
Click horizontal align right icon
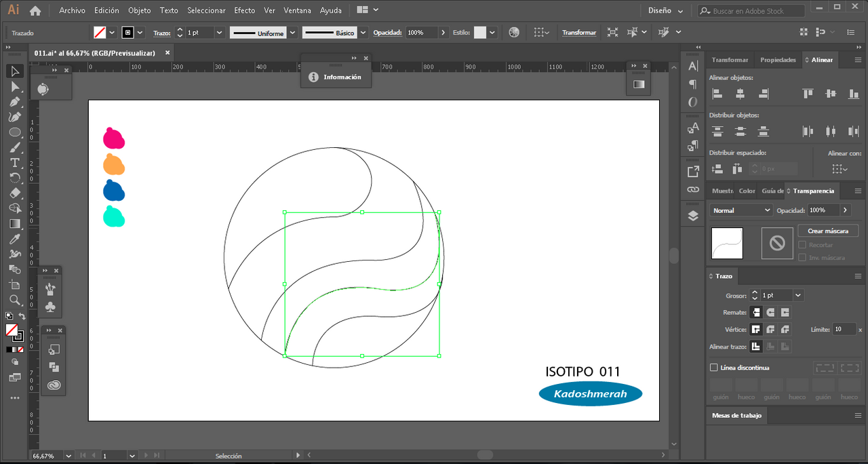pyautogui.click(x=764, y=94)
